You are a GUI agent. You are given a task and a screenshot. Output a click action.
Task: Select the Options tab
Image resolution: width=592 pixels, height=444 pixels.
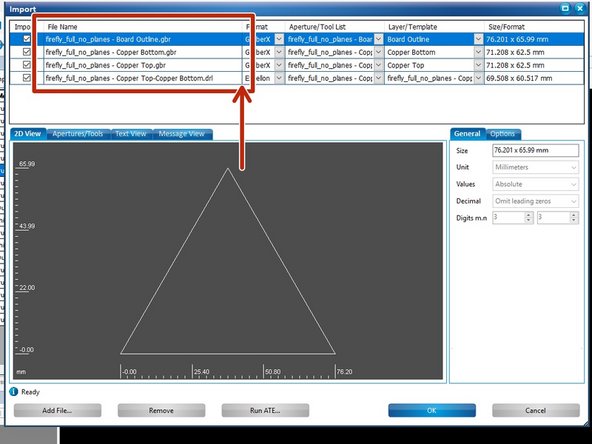click(503, 134)
